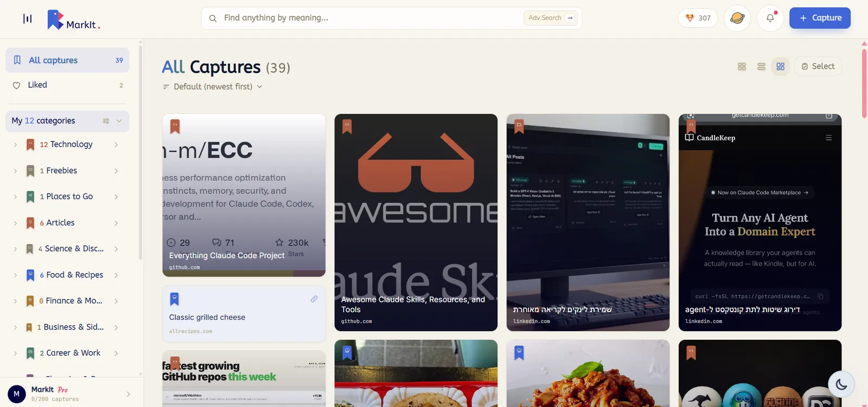Open the Hebrew-titled linkedin monitor card
868x407 pixels.
[x=588, y=222]
